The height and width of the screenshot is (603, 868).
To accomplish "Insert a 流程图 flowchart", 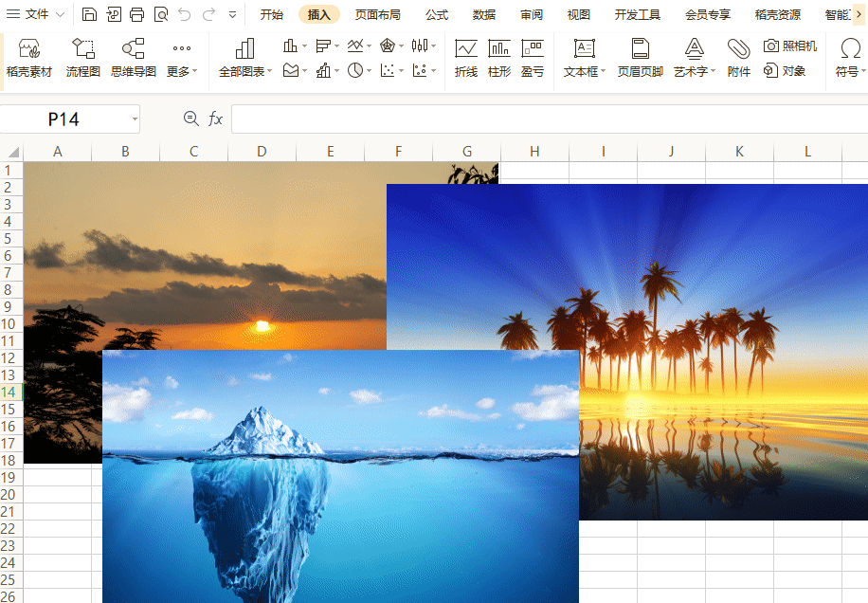I will pos(83,58).
